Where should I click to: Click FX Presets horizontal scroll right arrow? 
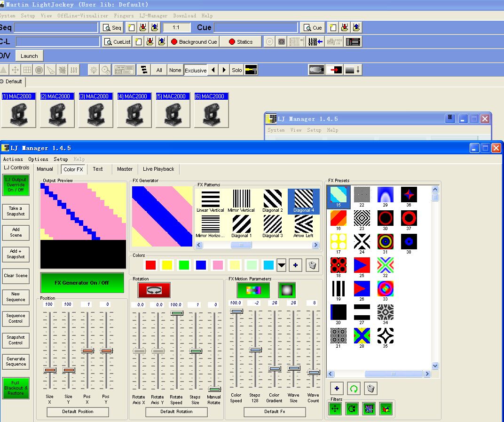427,374
